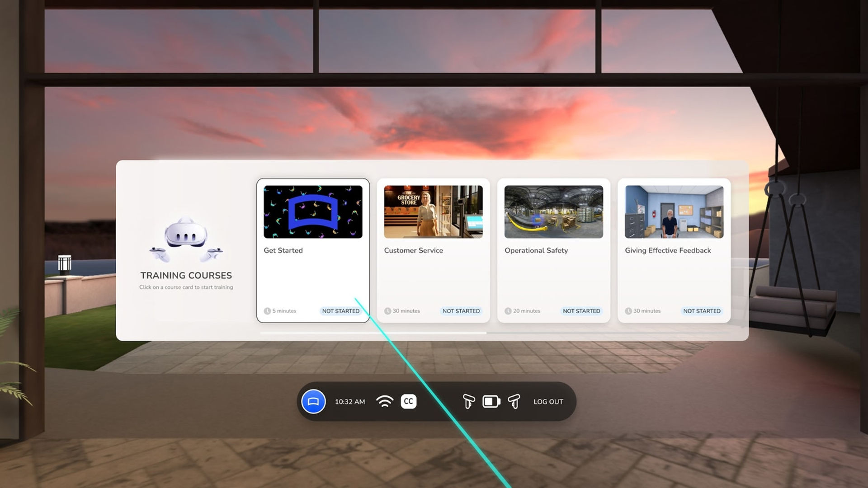Click the 30 minutes clock icon on Customer Service
Screen dimensions: 868x488
(387, 311)
